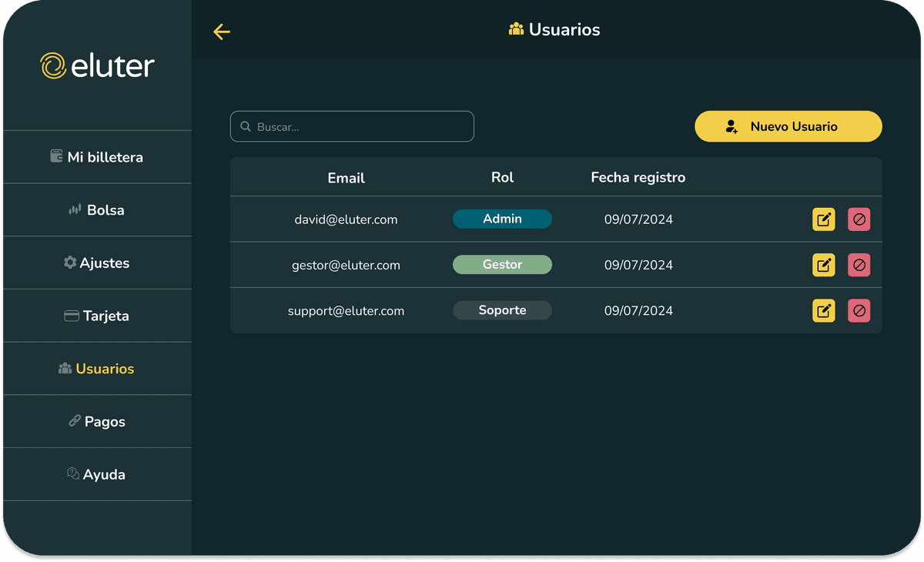
Task: Click the eluter logo
Action: tap(97, 66)
